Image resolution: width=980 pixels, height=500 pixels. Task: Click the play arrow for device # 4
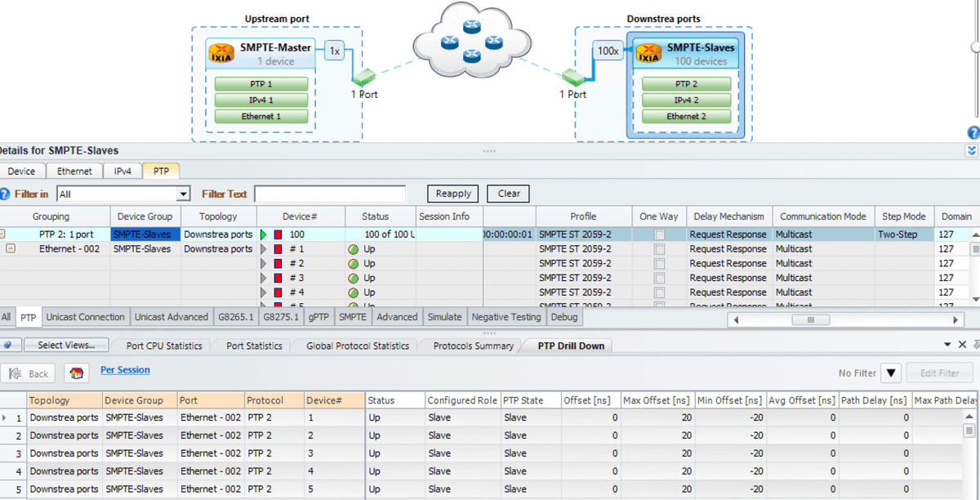click(x=264, y=292)
